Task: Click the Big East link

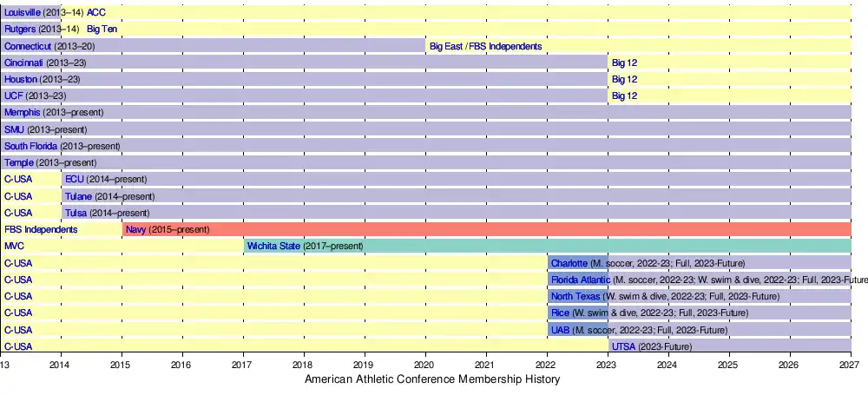Action: (x=446, y=46)
